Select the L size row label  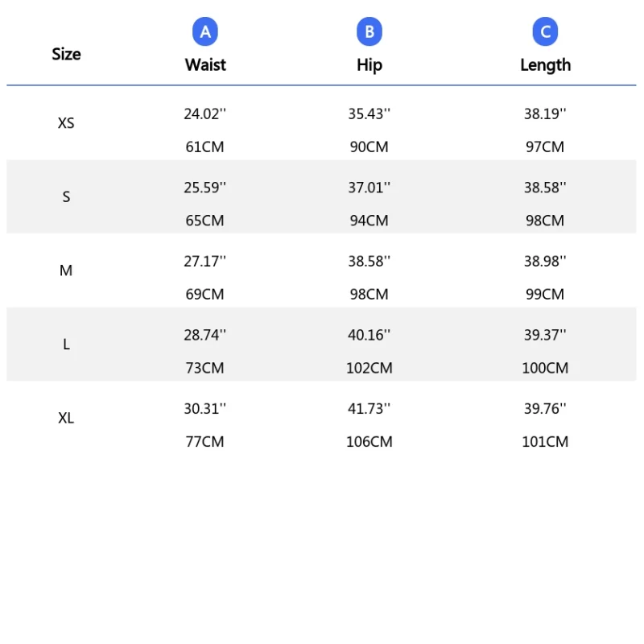click(x=66, y=345)
